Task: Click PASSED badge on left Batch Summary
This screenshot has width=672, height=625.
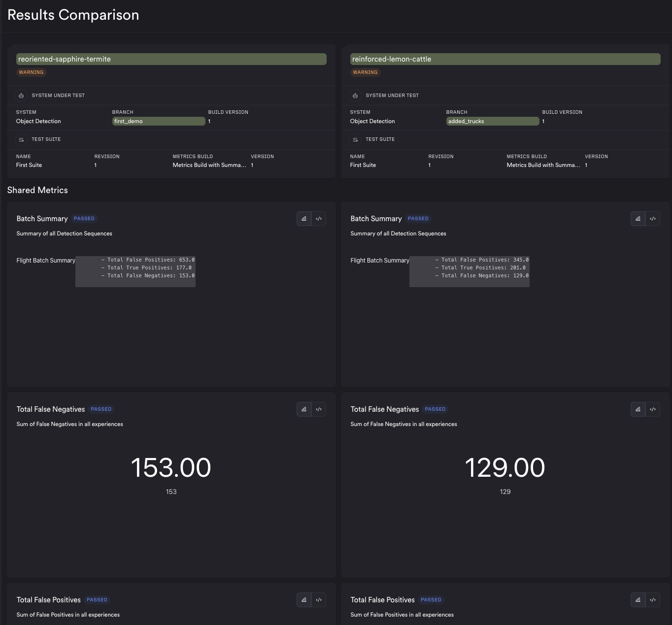Action: (84, 219)
